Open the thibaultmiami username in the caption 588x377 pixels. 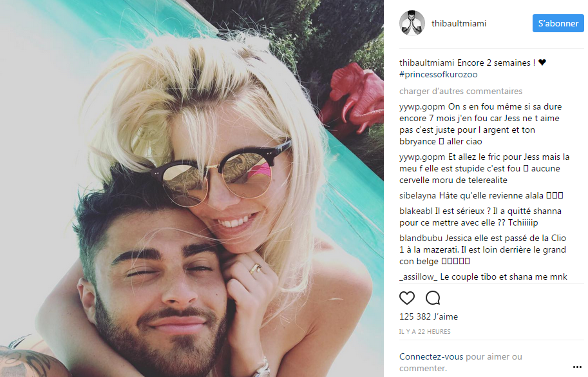click(427, 63)
